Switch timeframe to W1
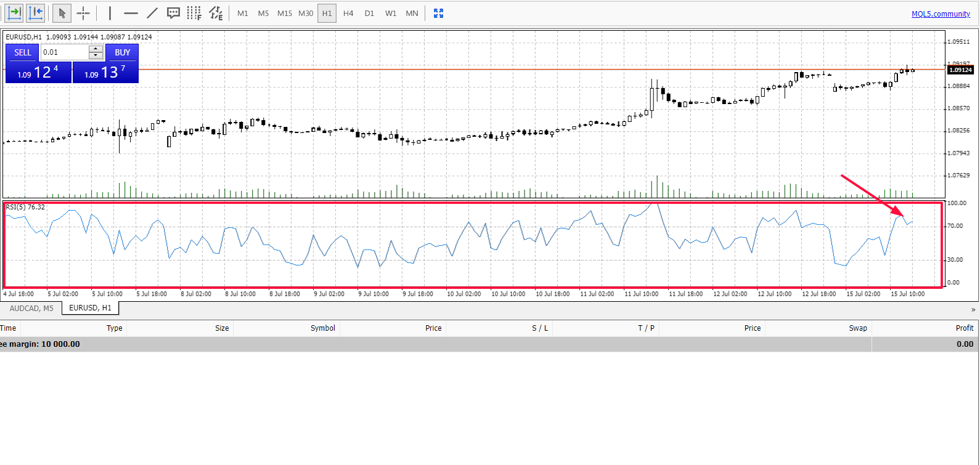Viewport: 980px width, 465px height. [391, 13]
